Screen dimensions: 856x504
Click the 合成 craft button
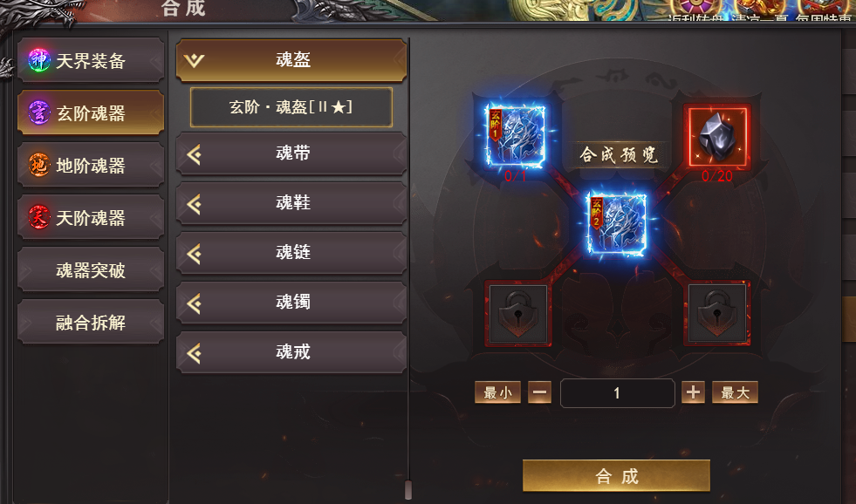(x=616, y=476)
